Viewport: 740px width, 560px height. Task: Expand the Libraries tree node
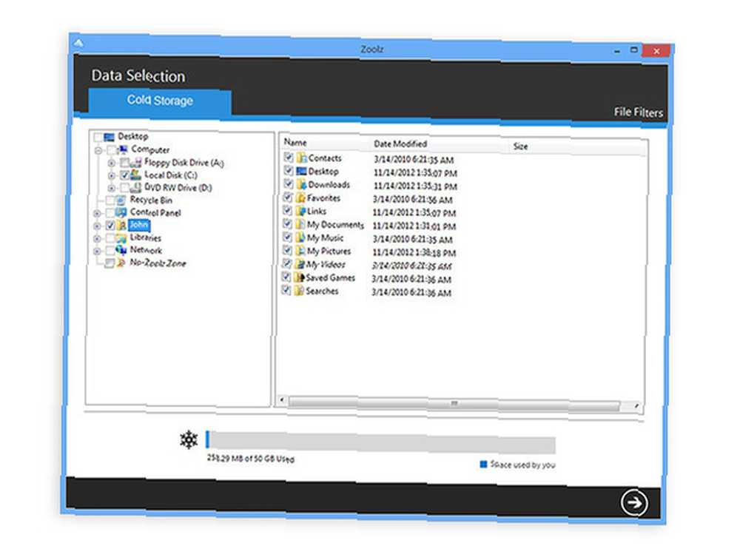pos(97,239)
